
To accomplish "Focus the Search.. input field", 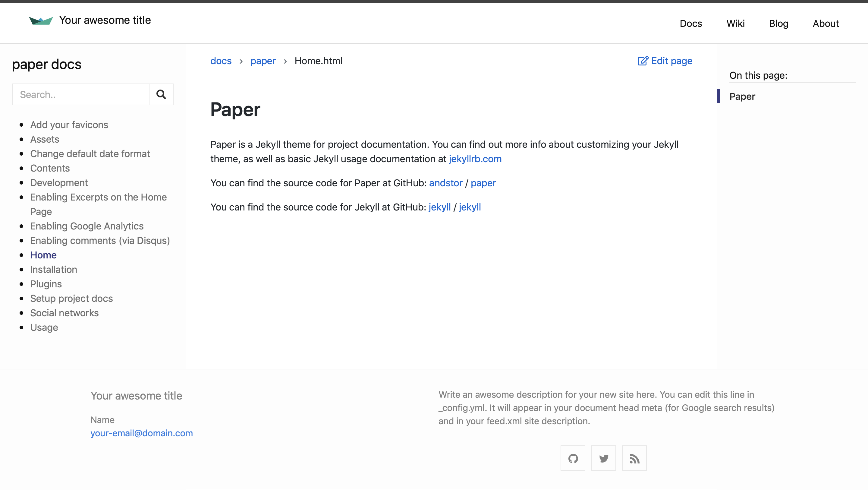I will 81,94.
